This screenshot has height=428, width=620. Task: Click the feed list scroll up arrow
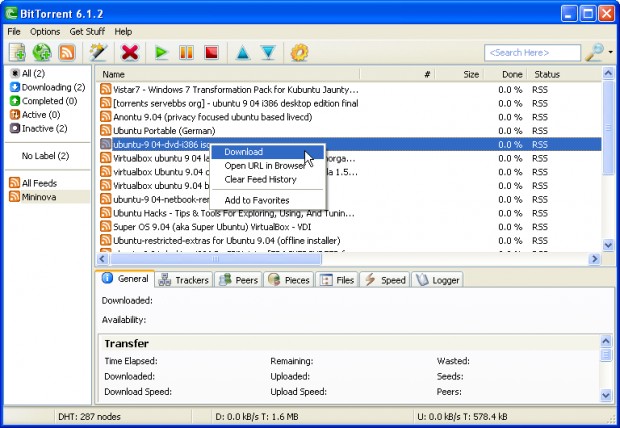[x=608, y=73]
